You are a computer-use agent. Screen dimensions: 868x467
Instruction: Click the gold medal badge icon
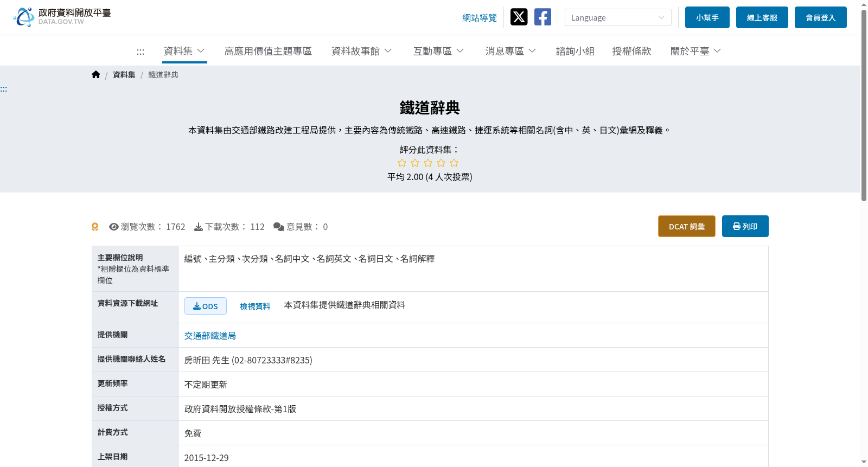[x=95, y=227]
